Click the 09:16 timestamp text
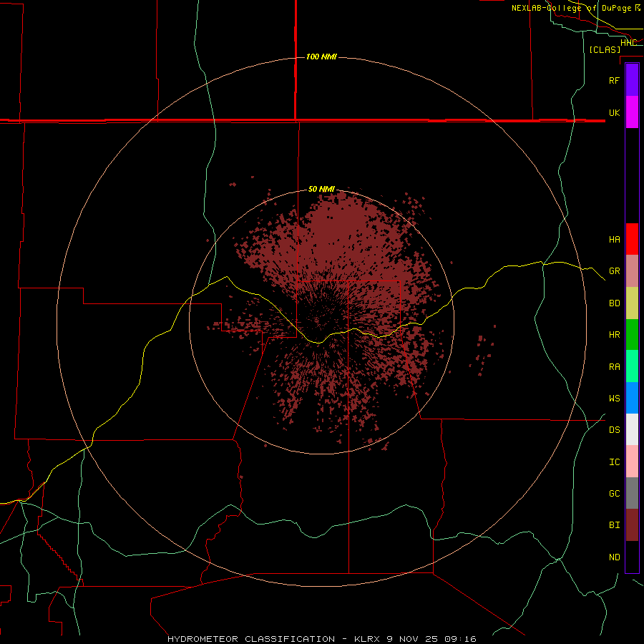 click(x=460, y=639)
